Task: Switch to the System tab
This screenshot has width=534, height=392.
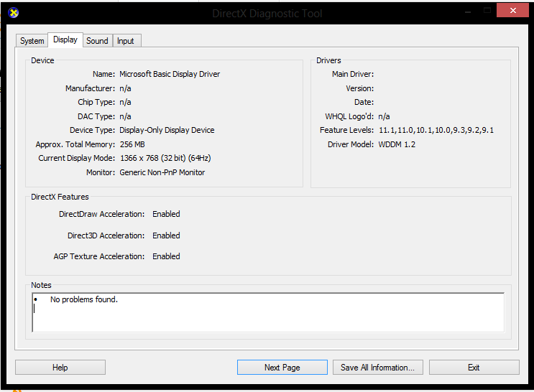Action: click(x=32, y=41)
